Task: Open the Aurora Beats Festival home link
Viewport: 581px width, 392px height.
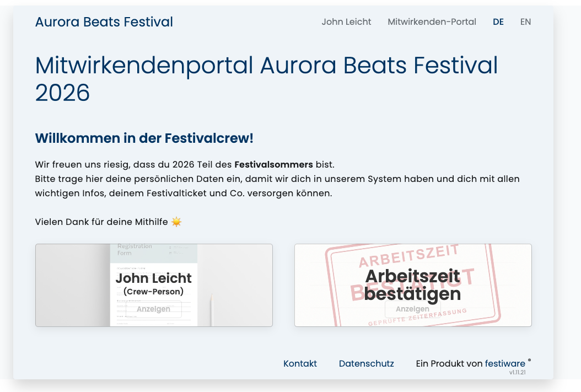Action: [104, 22]
